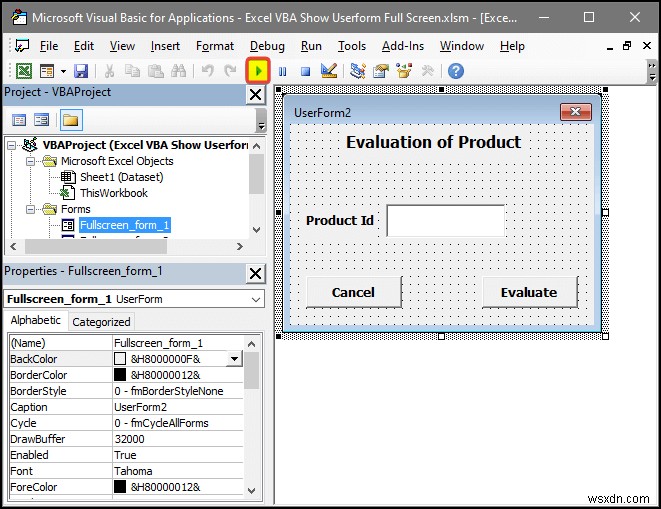Viewport: 661px width, 509px height.
Task: Click project tree horizontal scroll right arrow
Action: click(240, 246)
